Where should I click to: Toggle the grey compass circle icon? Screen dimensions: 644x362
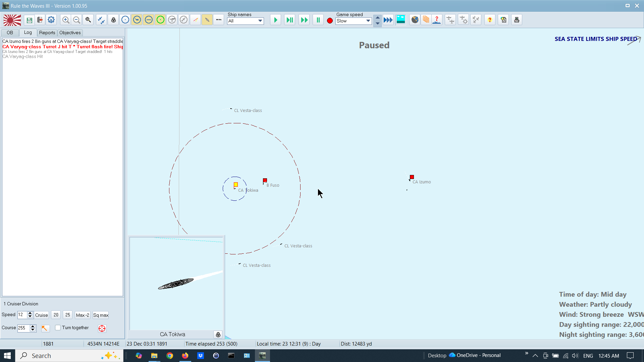click(x=183, y=20)
